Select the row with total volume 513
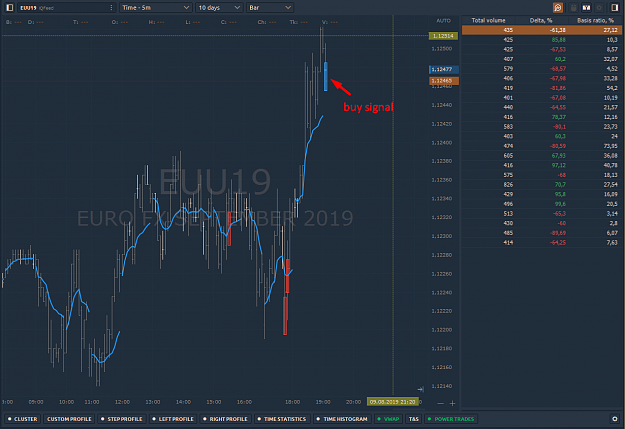 pyautogui.click(x=542, y=214)
